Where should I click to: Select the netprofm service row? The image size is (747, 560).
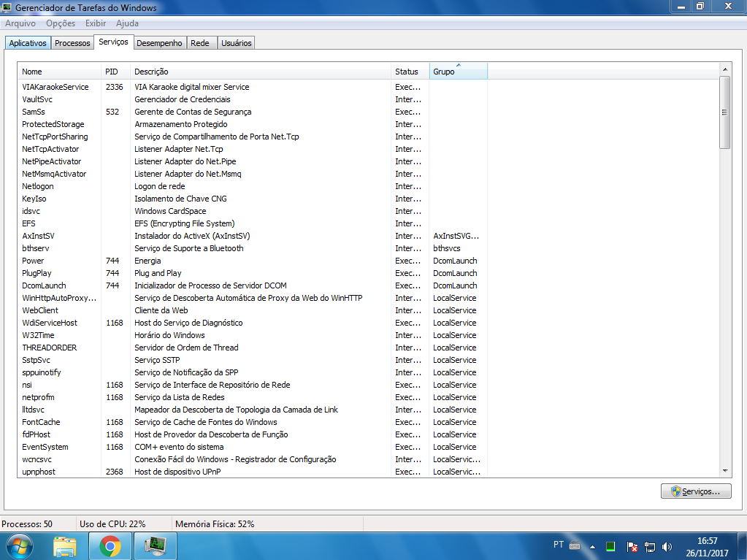253,396
